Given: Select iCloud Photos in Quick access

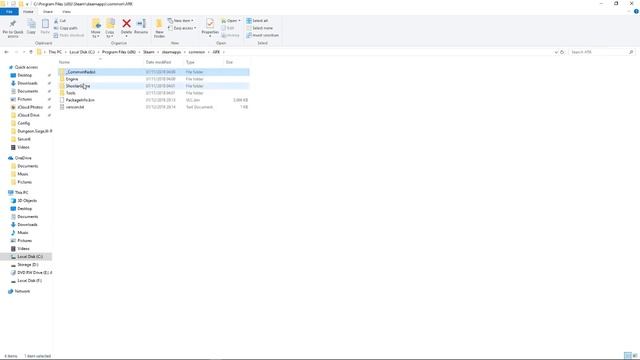Looking at the screenshot, I should click(30, 107).
